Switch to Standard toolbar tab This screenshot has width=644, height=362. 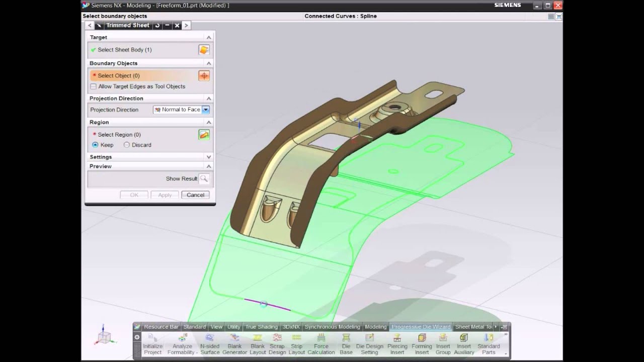[194, 327]
